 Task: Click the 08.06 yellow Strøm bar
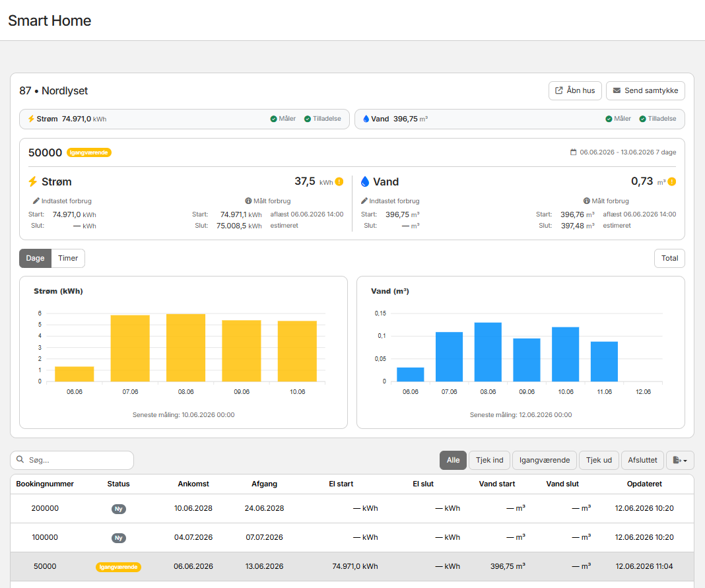[x=185, y=348]
